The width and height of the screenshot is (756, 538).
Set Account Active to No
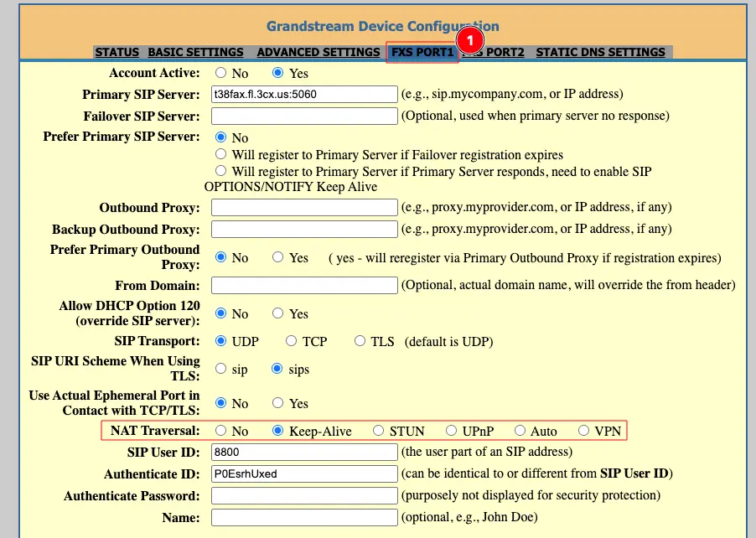coord(221,74)
